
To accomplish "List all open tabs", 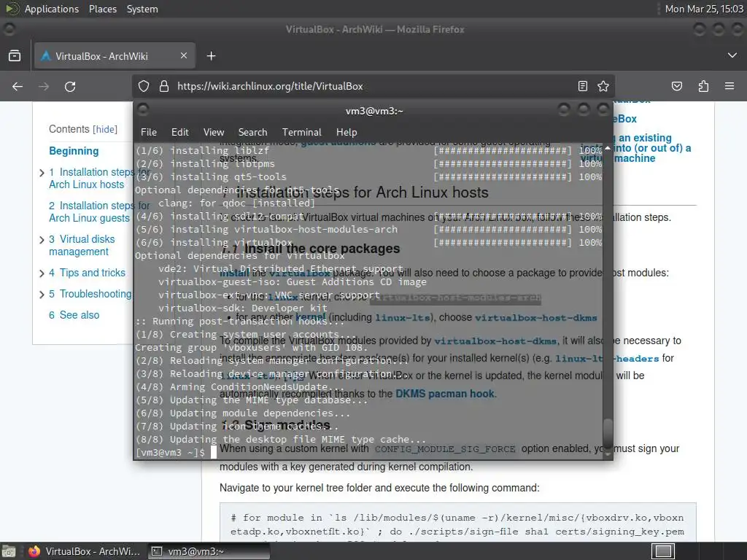I will [732, 55].
